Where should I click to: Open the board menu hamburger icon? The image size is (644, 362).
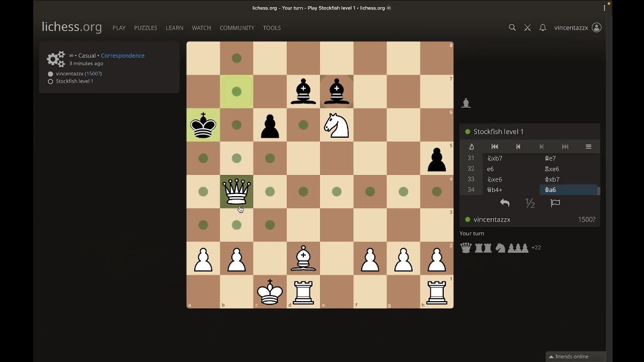588,147
